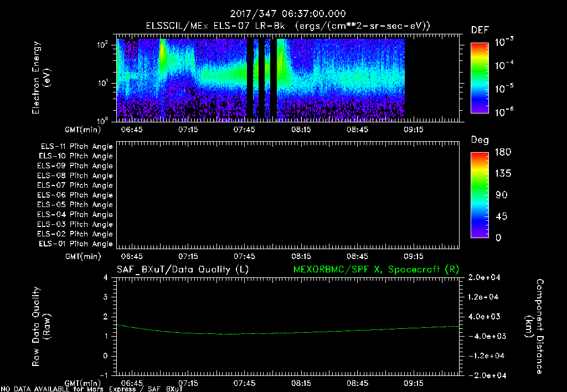567x392 pixels.
Task: Click the GMT(min) label under the spectrogram
Action: click(83, 130)
